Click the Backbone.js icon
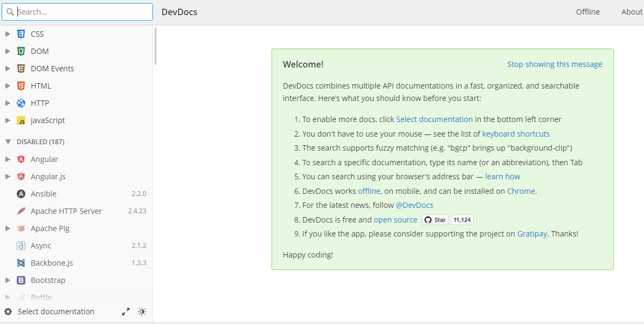This screenshot has height=324, width=644. [21, 263]
